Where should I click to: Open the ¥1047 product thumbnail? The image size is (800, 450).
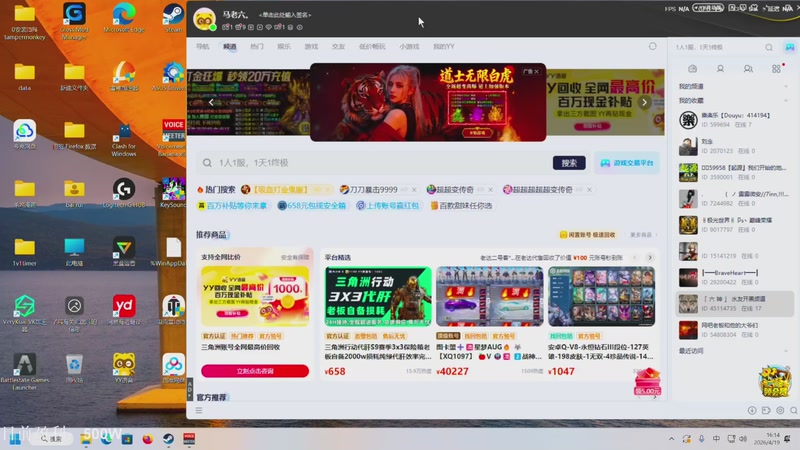coord(602,296)
